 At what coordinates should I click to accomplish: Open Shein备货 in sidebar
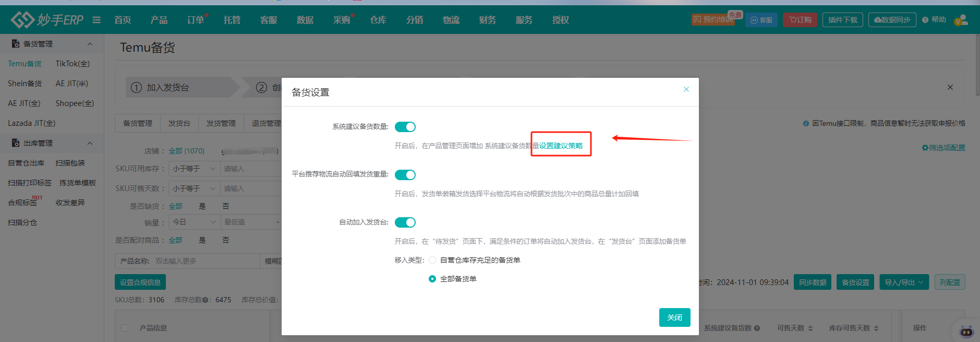point(25,84)
